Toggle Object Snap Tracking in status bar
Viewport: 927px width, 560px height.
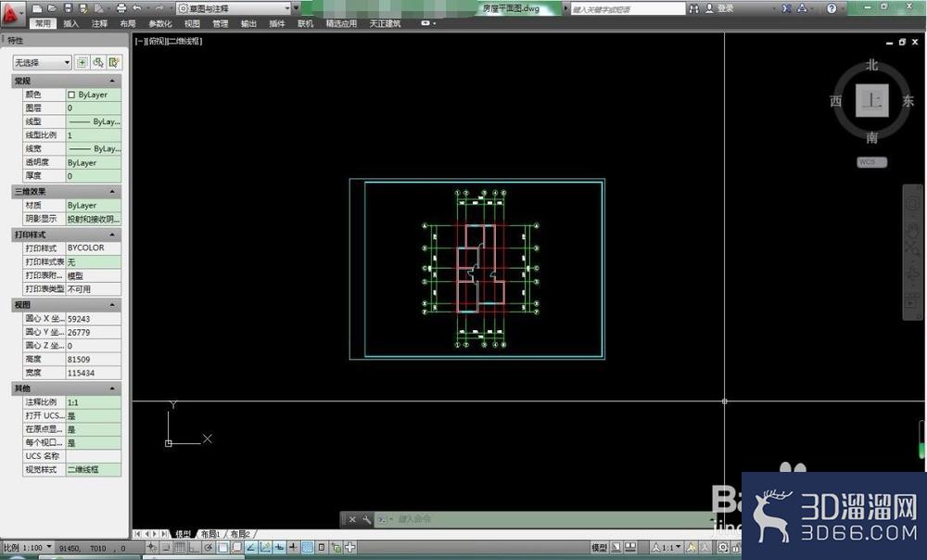(x=250, y=547)
